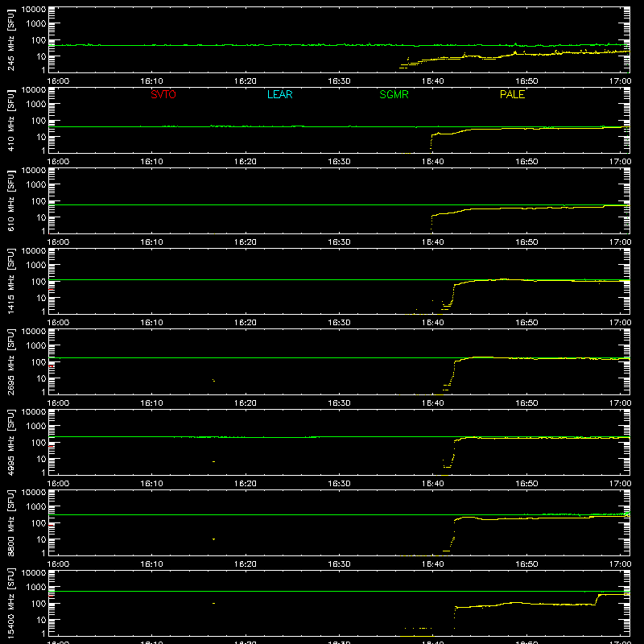Click the 16:10 time label under 610 MHz plot
Viewport: 644px width, 644px height.
(x=152, y=242)
